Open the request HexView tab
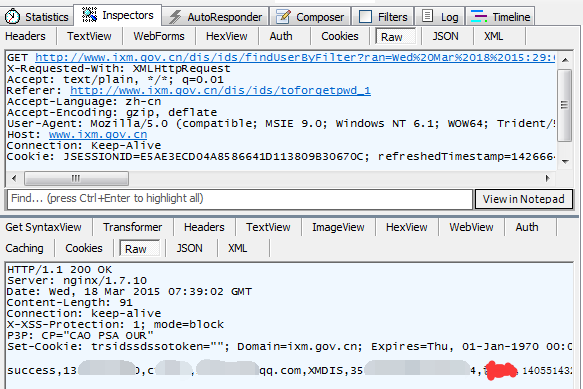The width and height of the screenshot is (583, 389). click(226, 36)
